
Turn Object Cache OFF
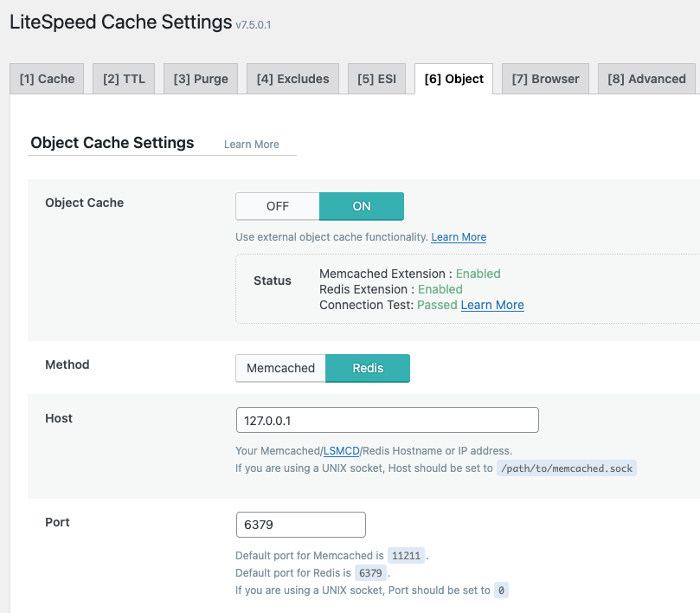click(x=278, y=206)
